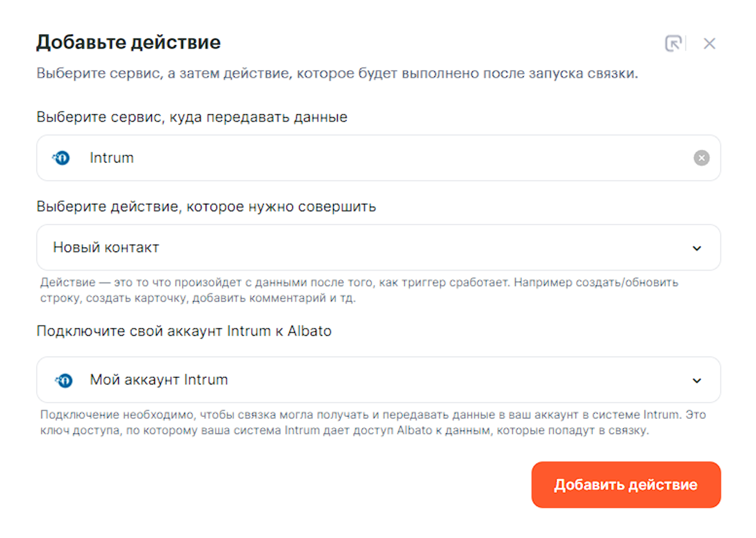
Task: Clear the selected Intrum service
Action: pyautogui.click(x=701, y=158)
